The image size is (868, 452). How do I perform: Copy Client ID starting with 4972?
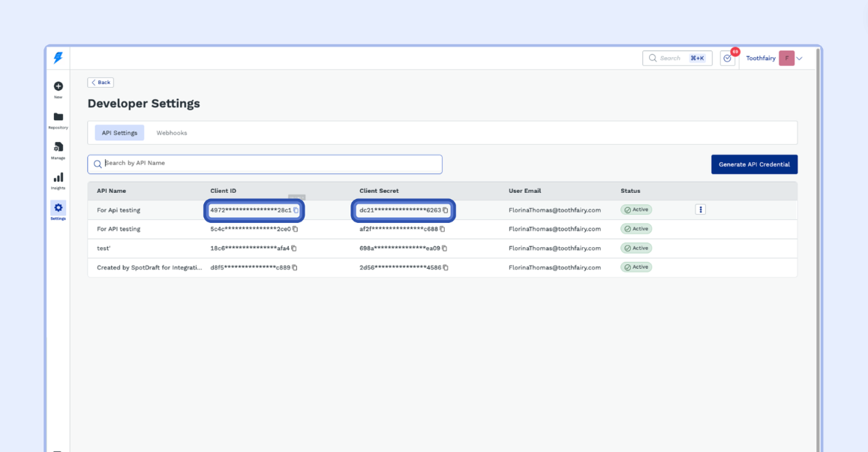point(296,210)
